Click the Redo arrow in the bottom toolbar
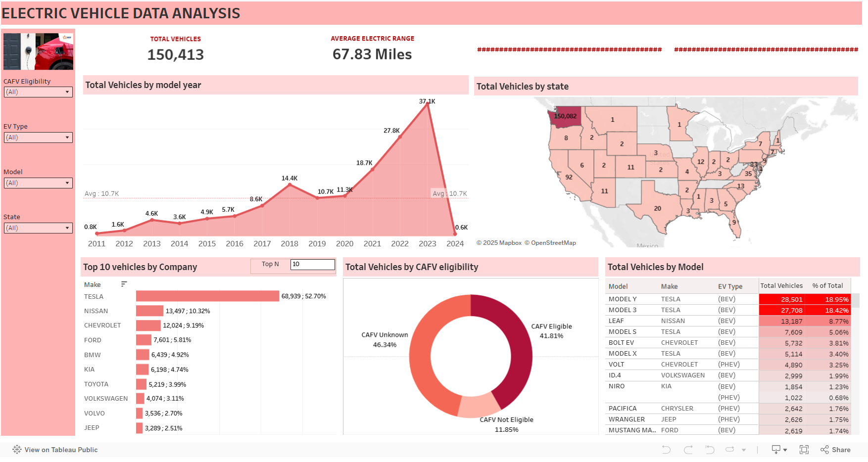This screenshot has width=868, height=462. point(688,450)
